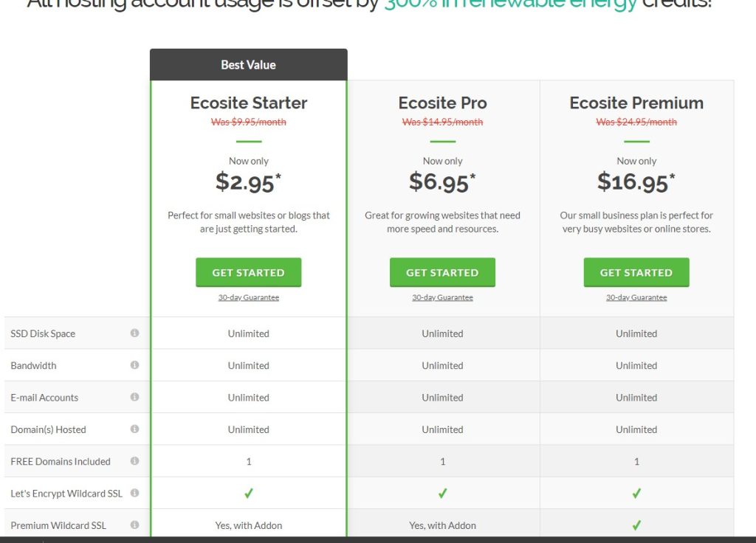756x543 pixels.
Task: Click GET STARTED for Ecosite Pro
Action: 442,272
